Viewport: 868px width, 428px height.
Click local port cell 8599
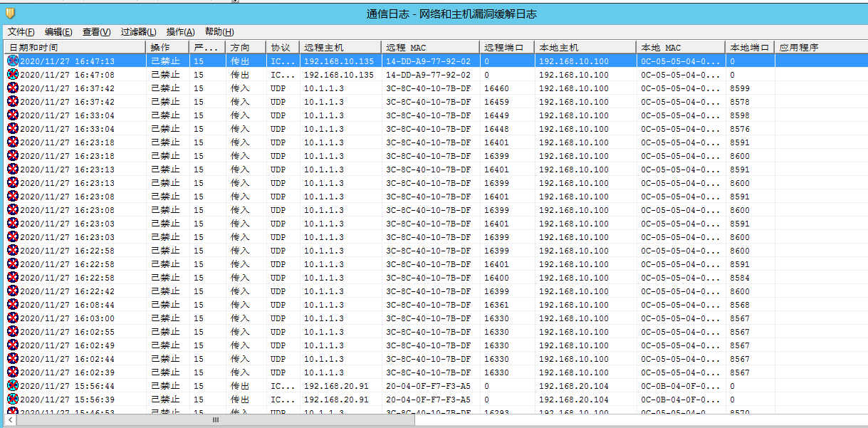[739, 88]
